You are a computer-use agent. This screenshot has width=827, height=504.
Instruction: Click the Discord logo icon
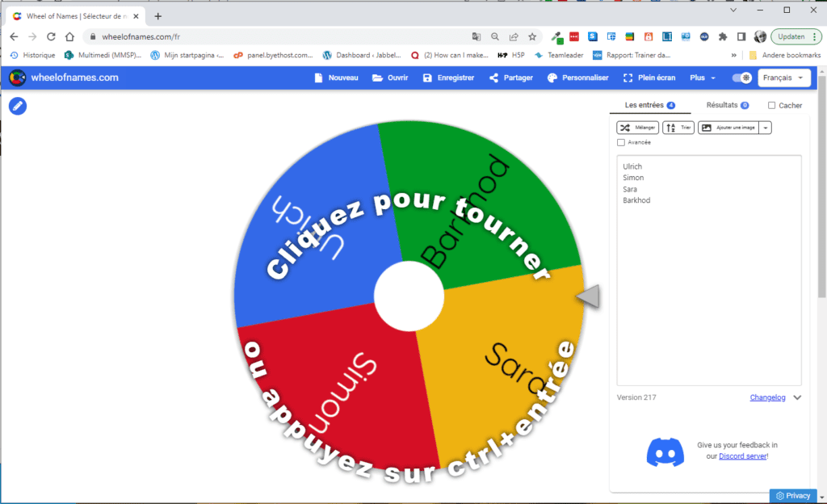[x=665, y=451]
